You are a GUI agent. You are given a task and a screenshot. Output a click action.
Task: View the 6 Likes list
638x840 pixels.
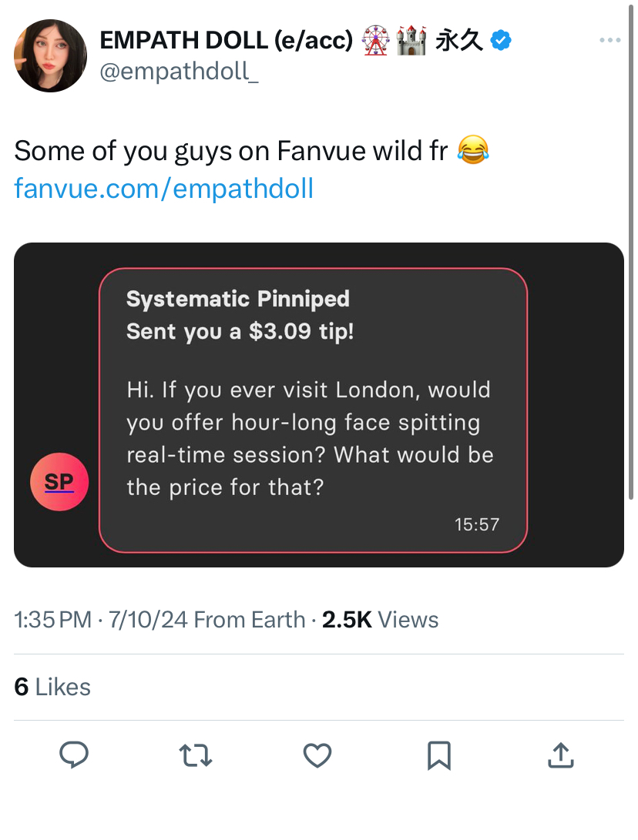tap(52, 687)
